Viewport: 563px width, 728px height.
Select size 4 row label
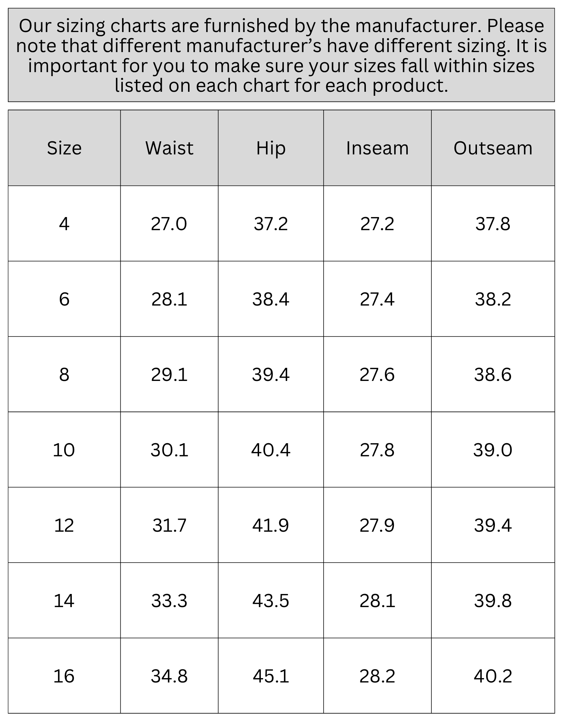pyautogui.click(x=64, y=224)
